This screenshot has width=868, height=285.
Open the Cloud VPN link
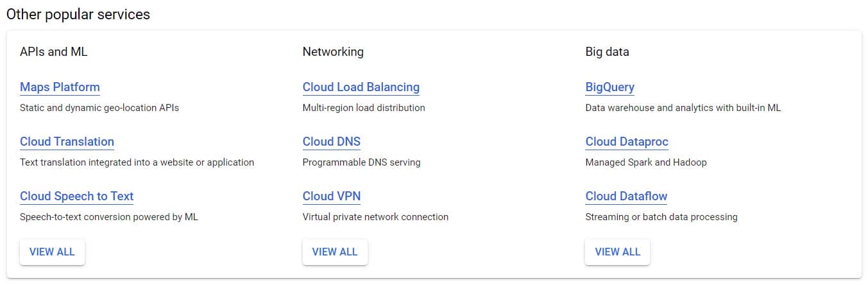pyautogui.click(x=331, y=196)
